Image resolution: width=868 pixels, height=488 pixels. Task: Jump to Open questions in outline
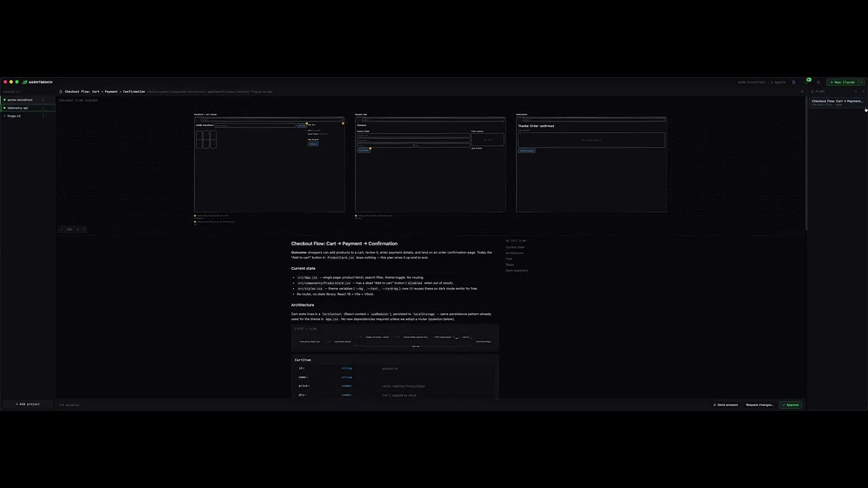(x=516, y=270)
